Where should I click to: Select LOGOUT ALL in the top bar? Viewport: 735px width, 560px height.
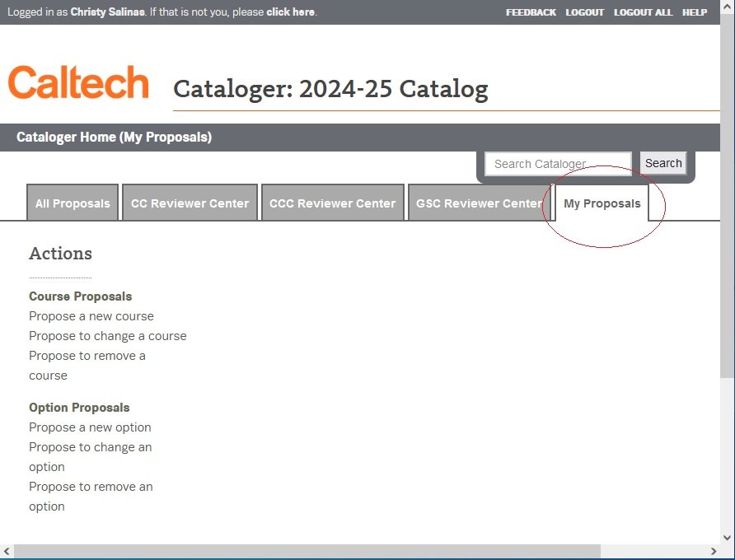643,12
